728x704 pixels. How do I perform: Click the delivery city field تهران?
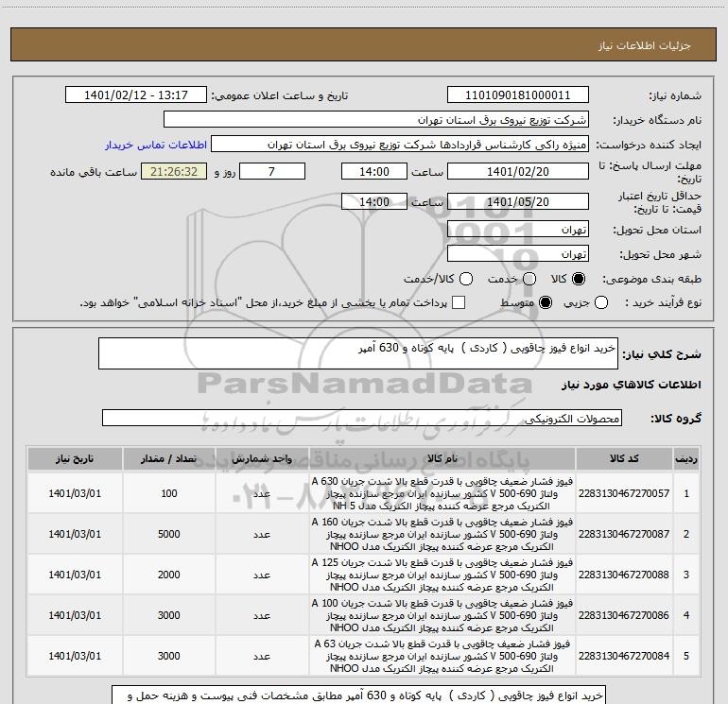click(x=518, y=253)
